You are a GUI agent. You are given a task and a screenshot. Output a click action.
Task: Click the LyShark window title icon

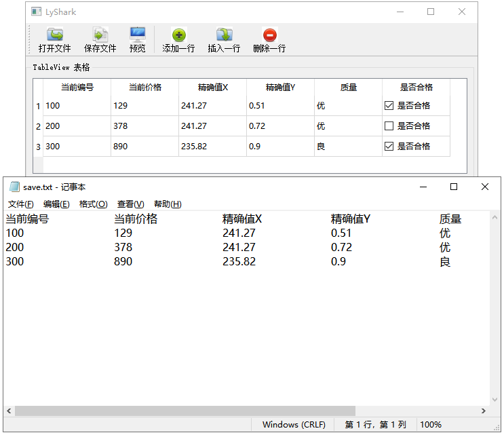click(37, 12)
